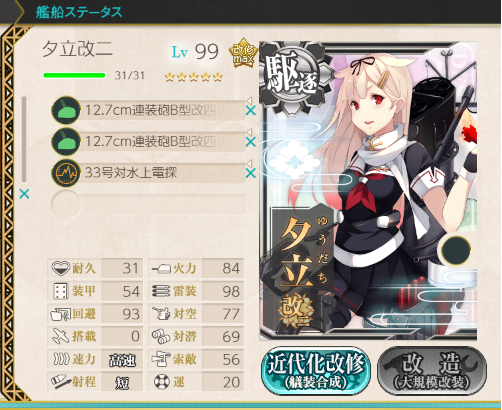Image resolution: width=502 pixels, height=410 pixels.
Task: Select the empty fourth equipment slot
Action: coord(148,204)
